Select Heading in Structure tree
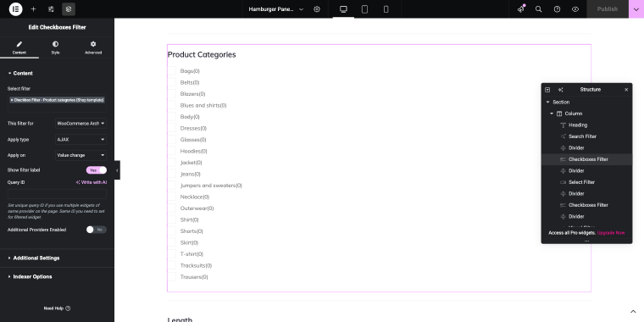 [x=578, y=125]
